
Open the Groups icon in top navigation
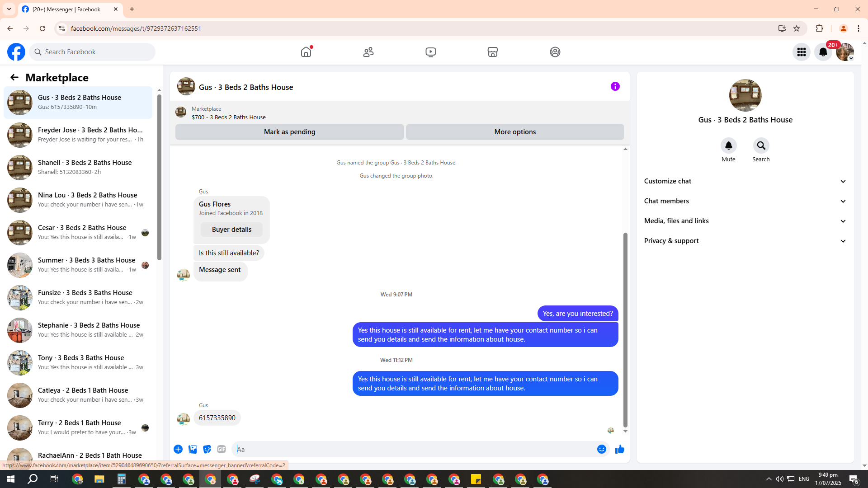(x=555, y=52)
